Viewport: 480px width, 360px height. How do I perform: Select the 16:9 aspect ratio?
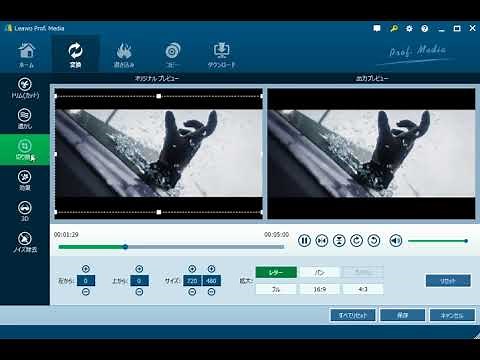[x=320, y=289]
